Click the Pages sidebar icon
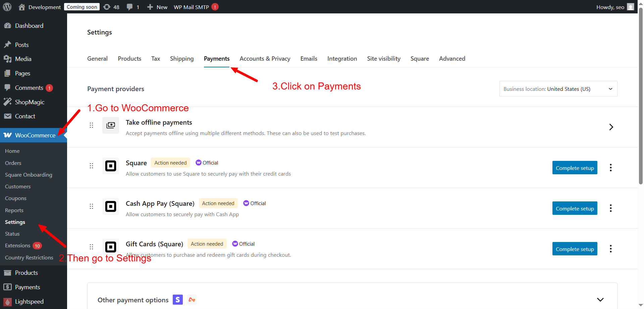Screen dimensions: 644x309 coord(8,73)
